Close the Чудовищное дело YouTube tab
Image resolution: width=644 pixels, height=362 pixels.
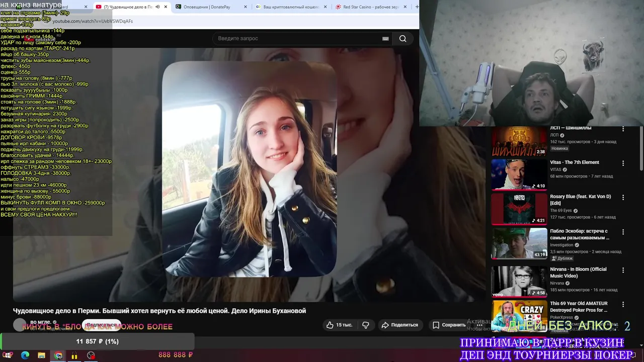coord(166,7)
